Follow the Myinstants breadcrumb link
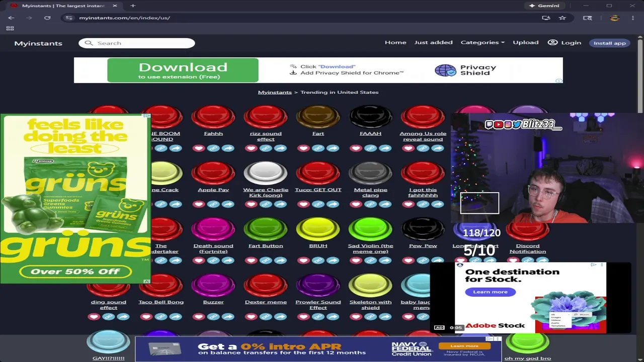This screenshot has width=644, height=362. click(275, 92)
